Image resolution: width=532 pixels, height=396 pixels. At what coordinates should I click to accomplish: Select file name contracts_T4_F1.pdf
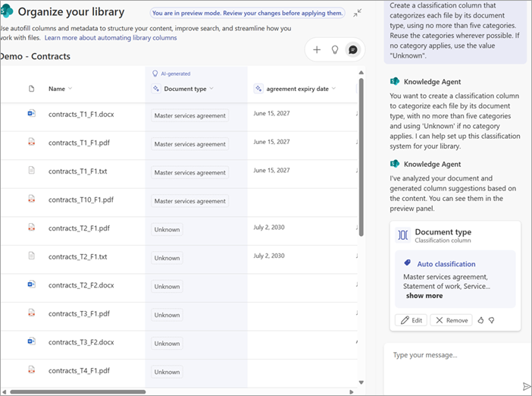pyautogui.click(x=79, y=371)
